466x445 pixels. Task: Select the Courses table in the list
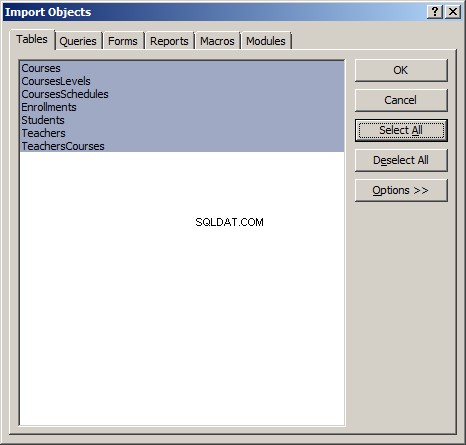(x=182, y=68)
